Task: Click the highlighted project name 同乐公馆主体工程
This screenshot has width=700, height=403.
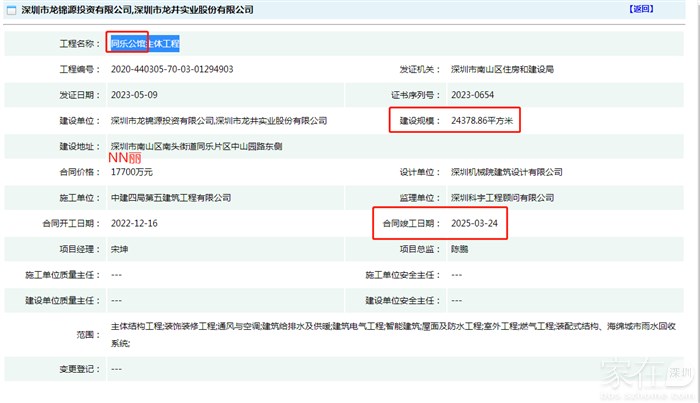Action: pyautogui.click(x=144, y=44)
